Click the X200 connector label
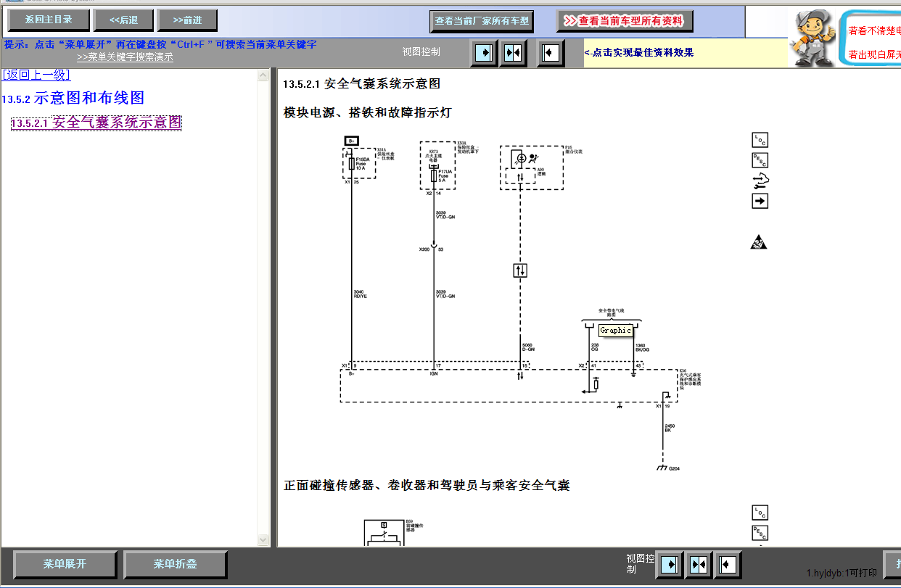The image size is (901, 588). (x=424, y=249)
